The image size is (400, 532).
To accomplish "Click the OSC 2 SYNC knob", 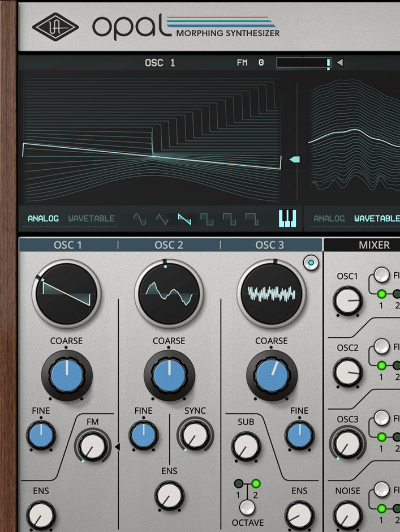I will tap(195, 435).
